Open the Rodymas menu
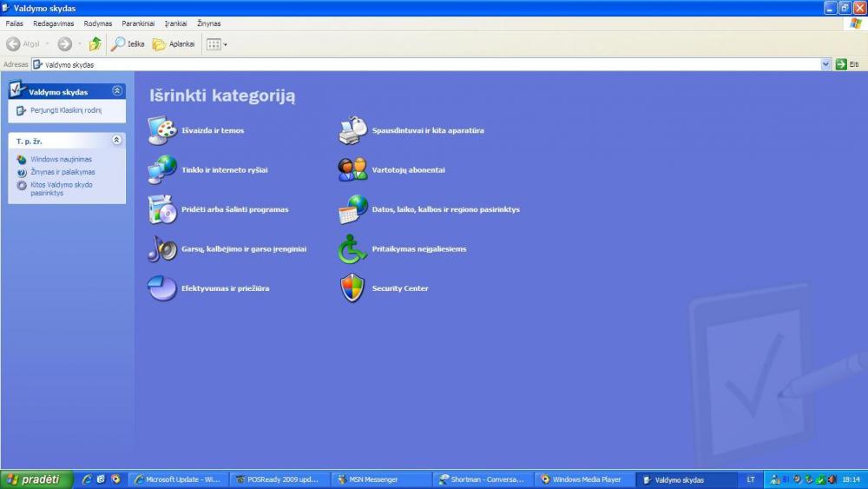The image size is (868, 489). click(98, 23)
